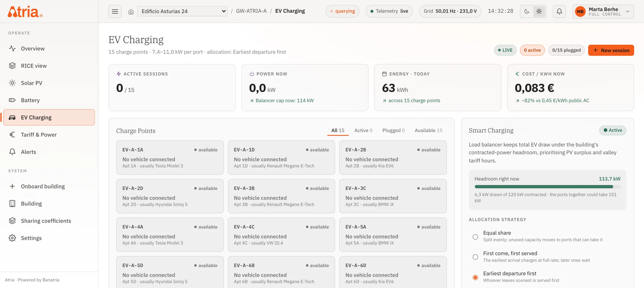The width and height of the screenshot is (644, 288).
Task: Open the Edificio Asturias 24 building dropdown
Action: tap(182, 11)
